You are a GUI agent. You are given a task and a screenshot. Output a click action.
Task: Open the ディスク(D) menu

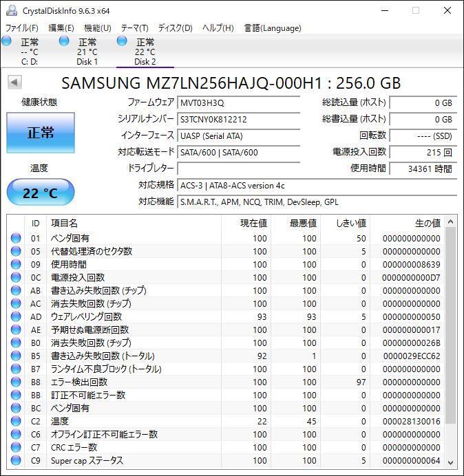point(176,28)
